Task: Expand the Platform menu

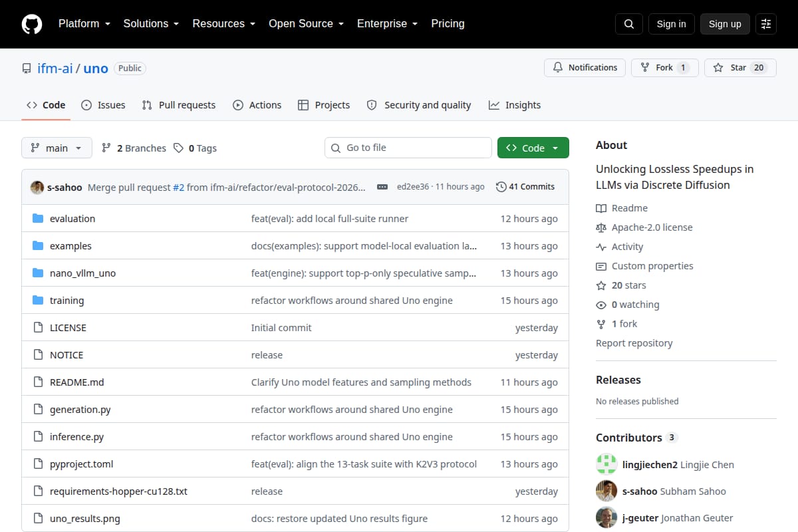Action: pos(83,23)
